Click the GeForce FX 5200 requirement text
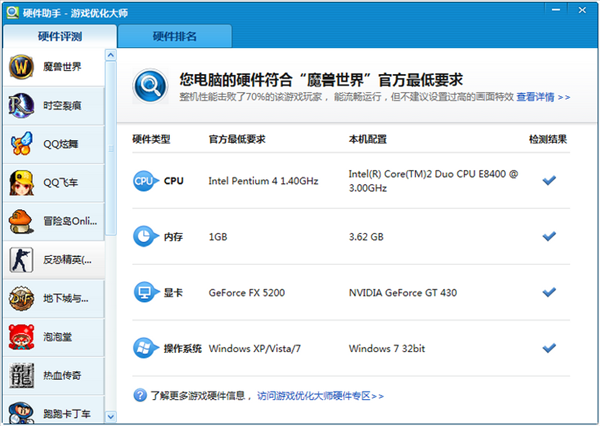 pyautogui.click(x=247, y=292)
